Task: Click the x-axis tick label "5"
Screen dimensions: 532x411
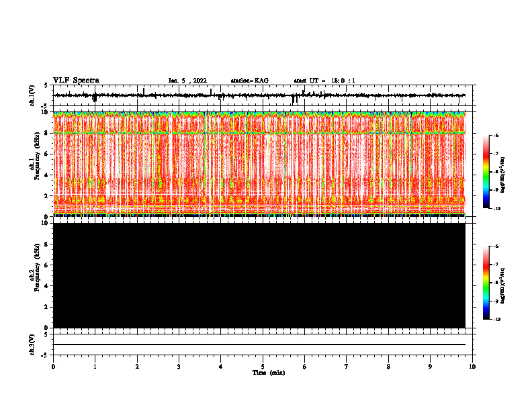Action: [x=263, y=367]
